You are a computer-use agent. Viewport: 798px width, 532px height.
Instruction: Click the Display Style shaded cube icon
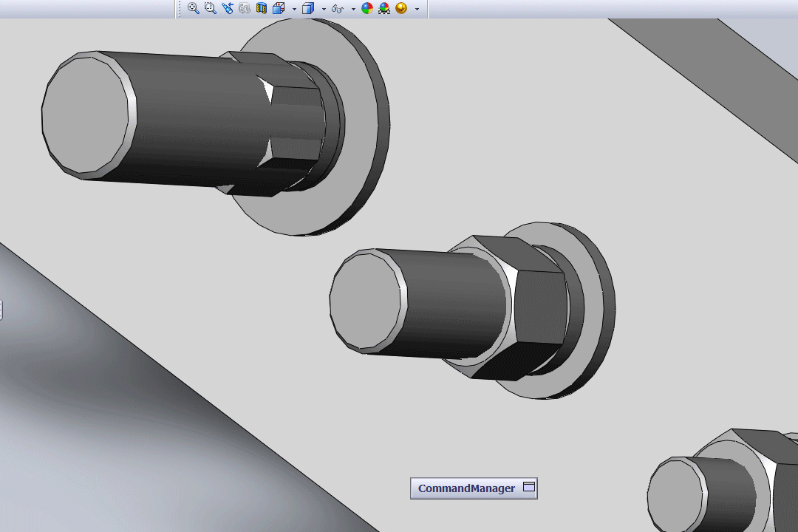[x=308, y=8]
